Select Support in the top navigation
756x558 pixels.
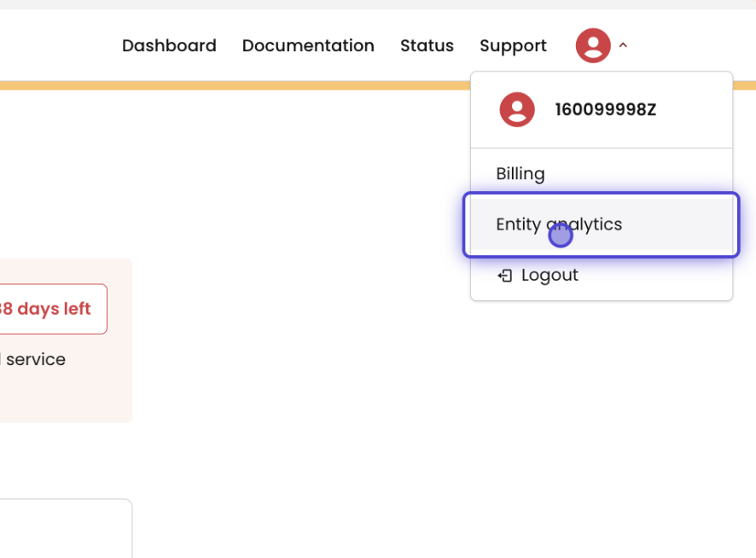pyautogui.click(x=513, y=45)
